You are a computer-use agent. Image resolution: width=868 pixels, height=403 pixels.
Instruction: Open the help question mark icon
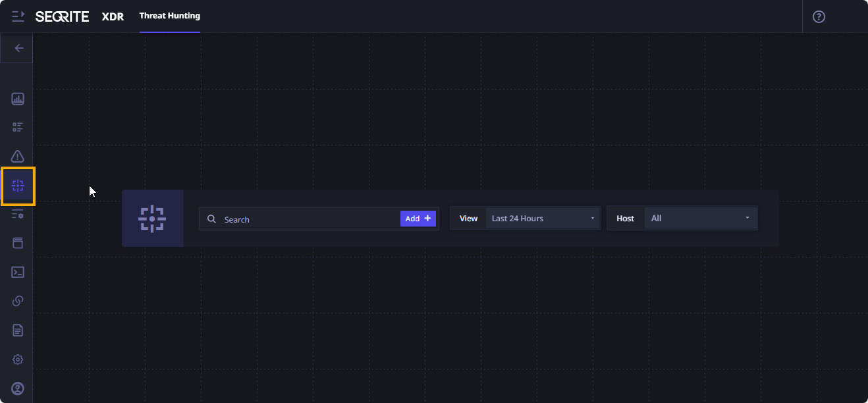[x=819, y=16]
